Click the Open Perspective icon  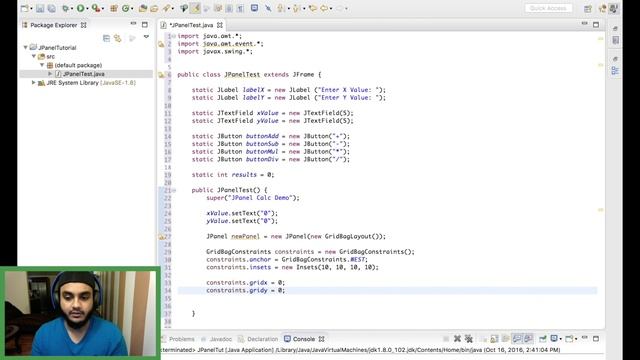pos(588,9)
